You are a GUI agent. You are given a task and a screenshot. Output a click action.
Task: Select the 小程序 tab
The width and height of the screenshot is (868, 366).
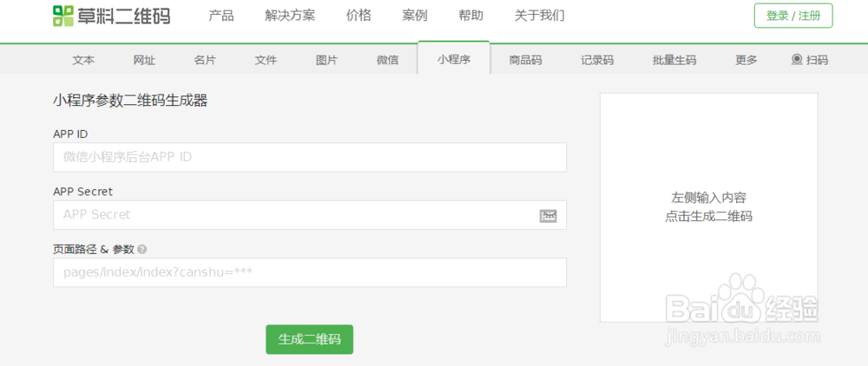pos(454,59)
